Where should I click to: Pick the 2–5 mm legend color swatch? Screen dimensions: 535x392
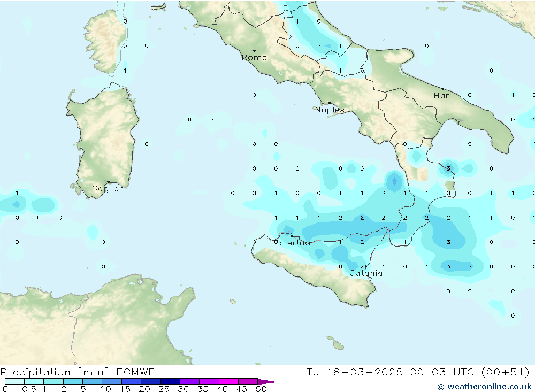click(73, 381)
